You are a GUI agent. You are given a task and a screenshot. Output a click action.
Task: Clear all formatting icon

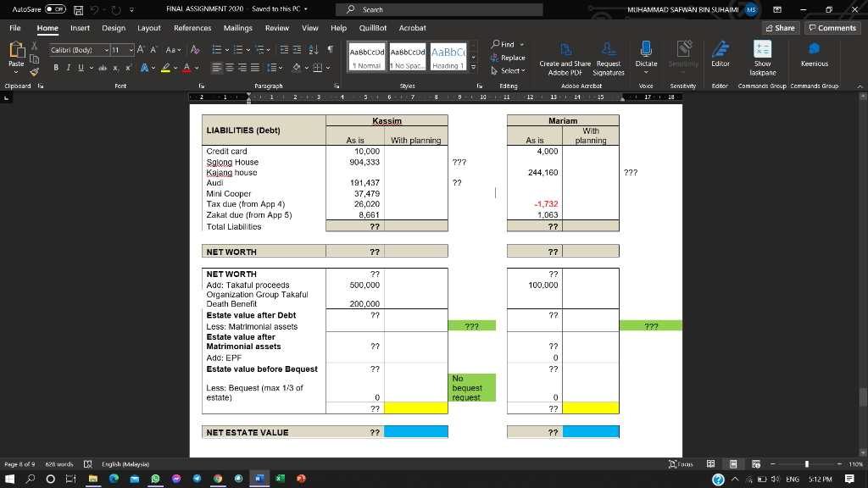(195, 50)
